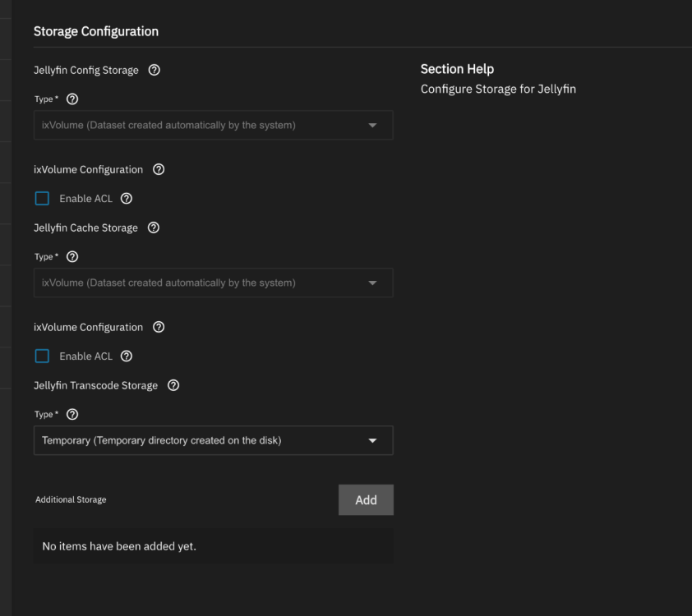Click the Section Help heading
The image size is (692, 616).
point(457,69)
